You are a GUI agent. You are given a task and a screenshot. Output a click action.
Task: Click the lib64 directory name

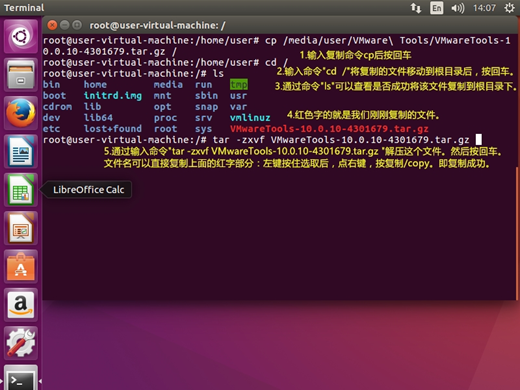pos(98,118)
